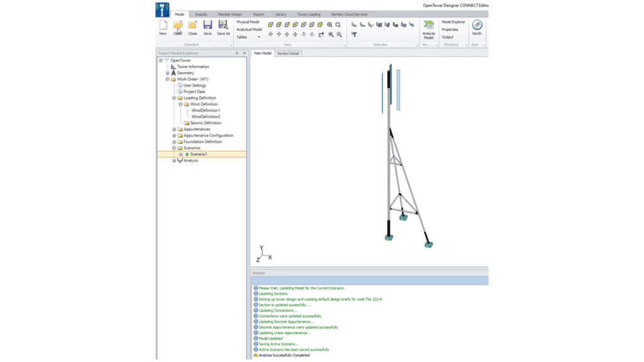
Task: Pin the Tower Model Explorer panel
Action: [238, 53]
